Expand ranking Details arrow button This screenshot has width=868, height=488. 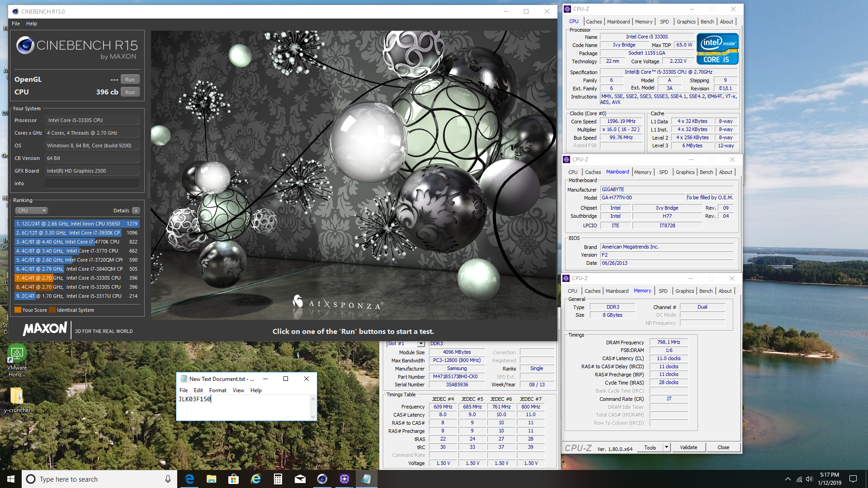[136, 211]
